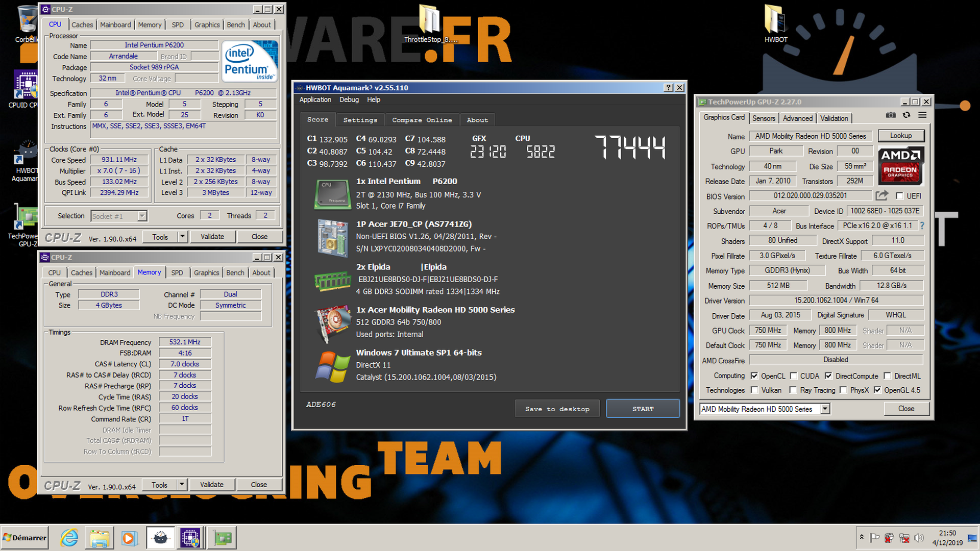Open the GPU-Z hamburger menu icon
Image resolution: width=980 pixels, height=551 pixels.
[x=922, y=115]
